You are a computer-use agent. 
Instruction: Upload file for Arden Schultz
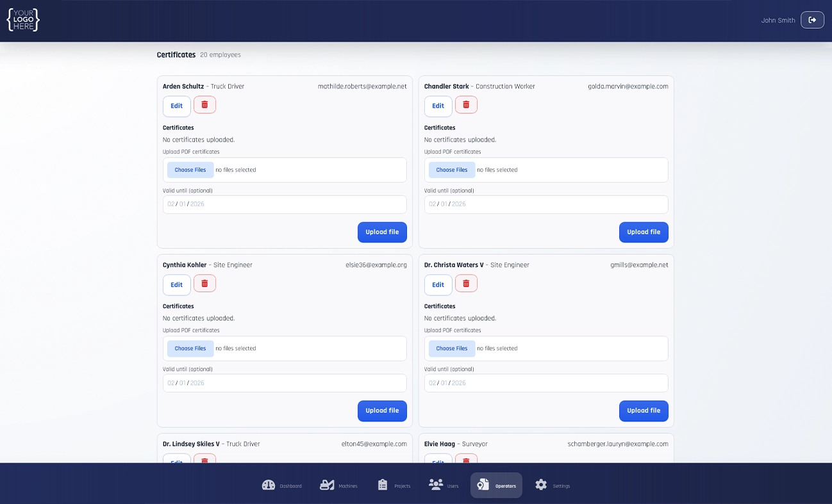click(382, 232)
